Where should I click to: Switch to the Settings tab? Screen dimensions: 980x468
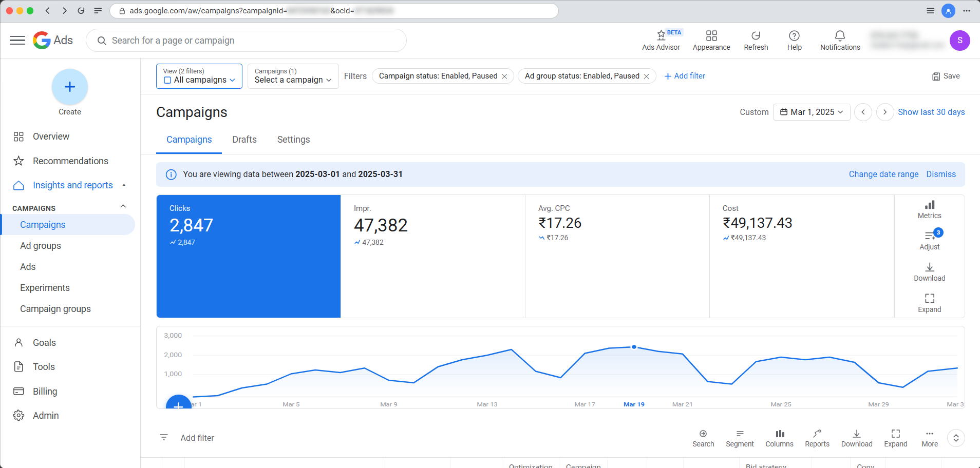click(293, 140)
